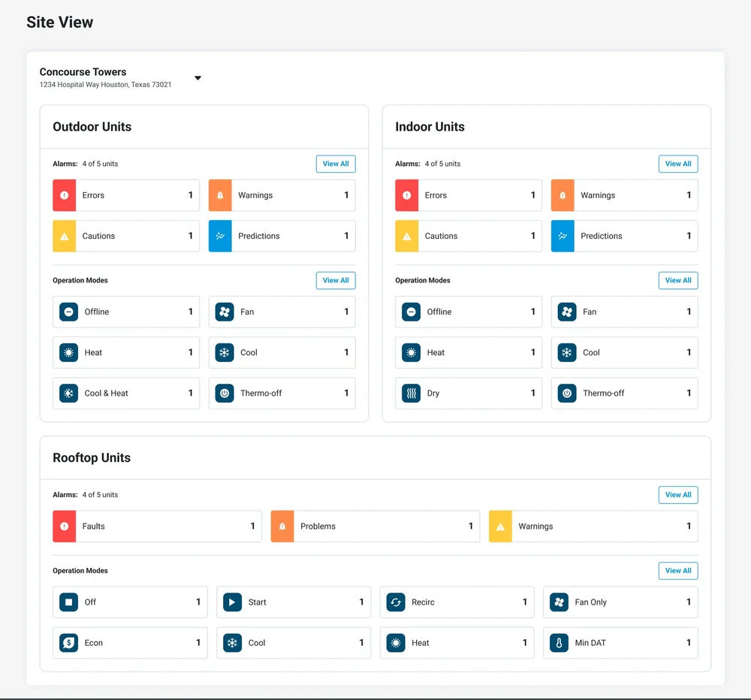The image size is (751, 700).
Task: Click the Dry mode icon in Indoor Units
Action: tap(411, 394)
